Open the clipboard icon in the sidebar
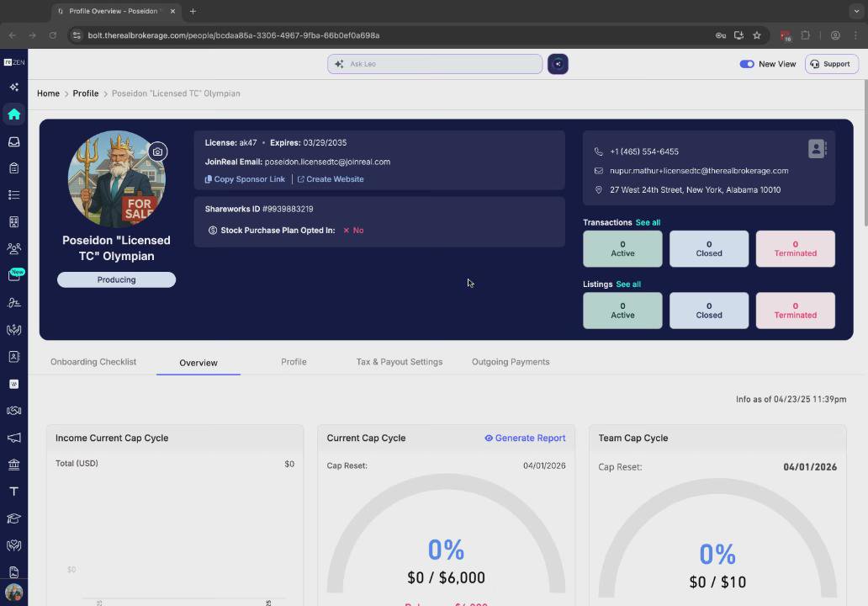868x606 pixels. (13, 168)
